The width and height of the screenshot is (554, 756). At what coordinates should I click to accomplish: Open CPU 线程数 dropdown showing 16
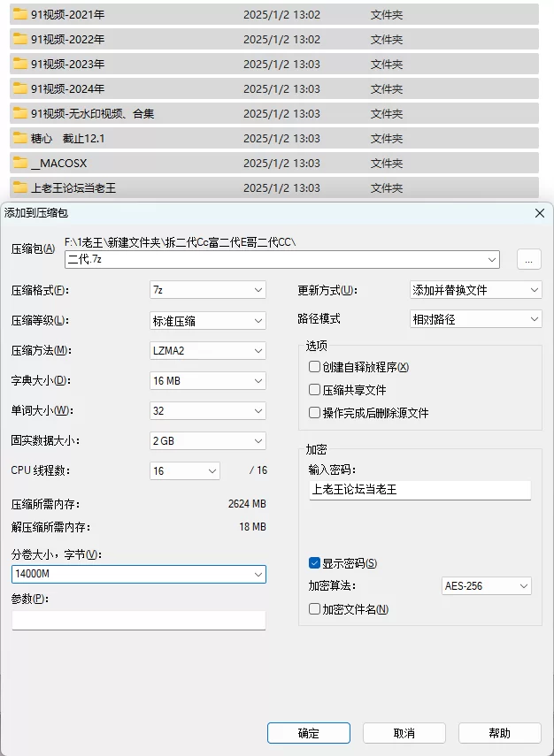point(185,471)
